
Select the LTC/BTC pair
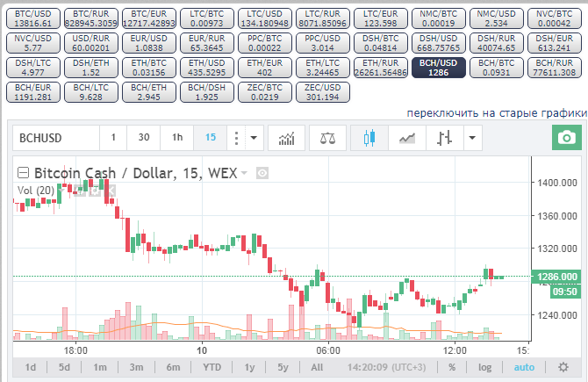206,18
